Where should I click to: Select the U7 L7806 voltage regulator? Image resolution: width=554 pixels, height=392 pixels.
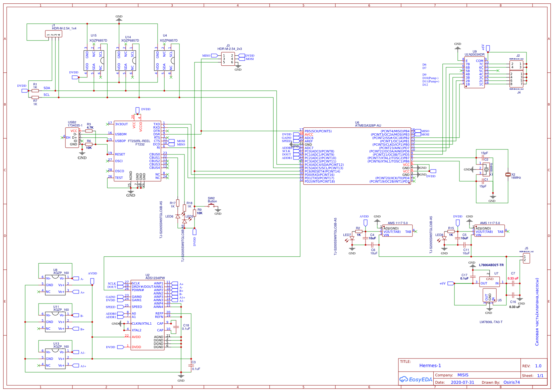point(489,281)
